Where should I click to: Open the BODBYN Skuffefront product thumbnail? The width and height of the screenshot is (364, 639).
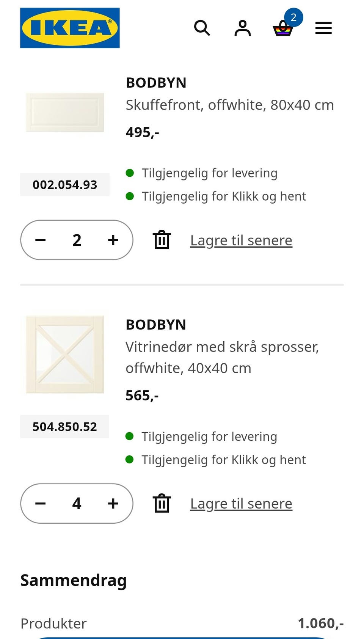pyautogui.click(x=65, y=112)
